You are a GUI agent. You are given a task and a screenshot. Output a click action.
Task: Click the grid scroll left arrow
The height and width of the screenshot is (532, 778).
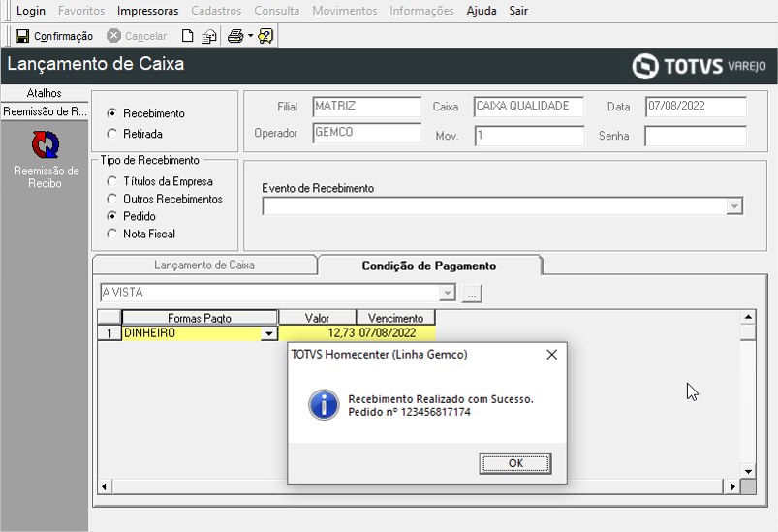click(x=105, y=486)
